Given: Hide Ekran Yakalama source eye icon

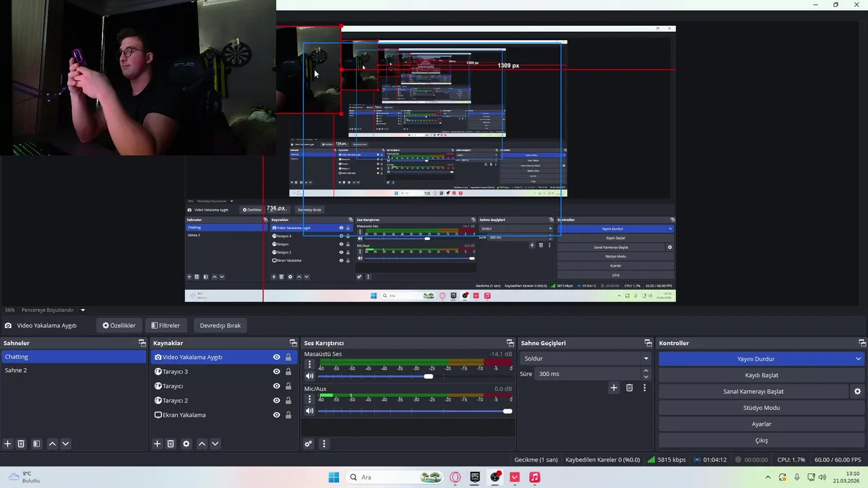Looking at the screenshot, I should [x=277, y=415].
